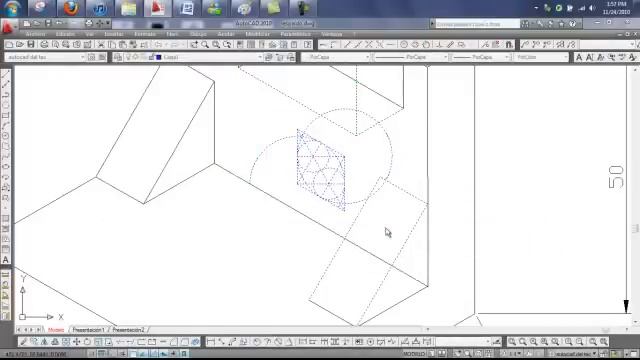Open the Archivo menu
This screenshot has width=640, height=360.
point(35,34)
